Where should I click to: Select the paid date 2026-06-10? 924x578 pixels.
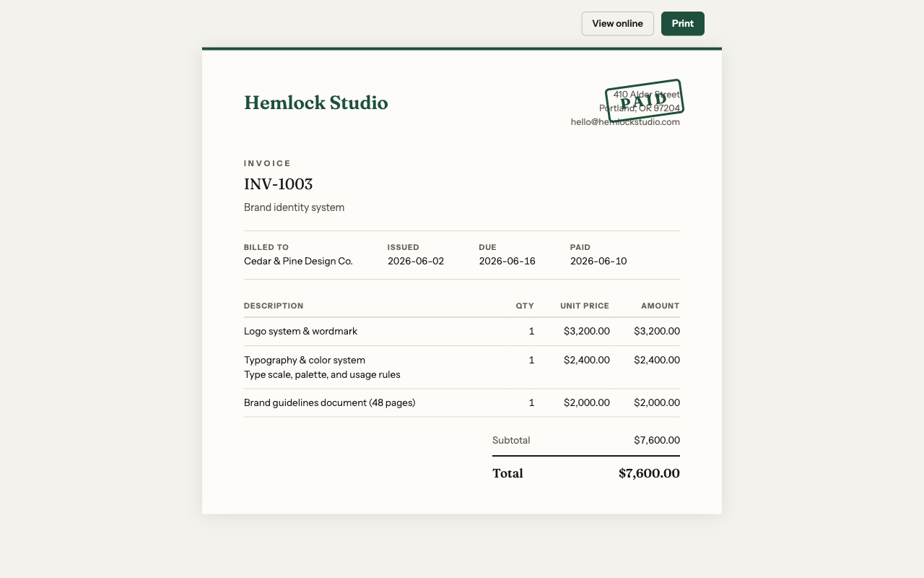tap(598, 261)
